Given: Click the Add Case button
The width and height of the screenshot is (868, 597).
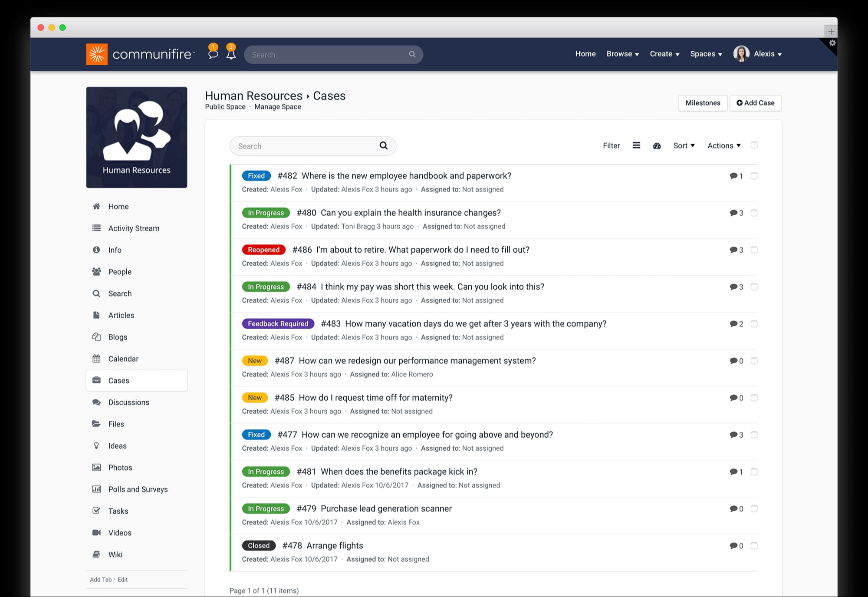Looking at the screenshot, I should click(x=755, y=103).
